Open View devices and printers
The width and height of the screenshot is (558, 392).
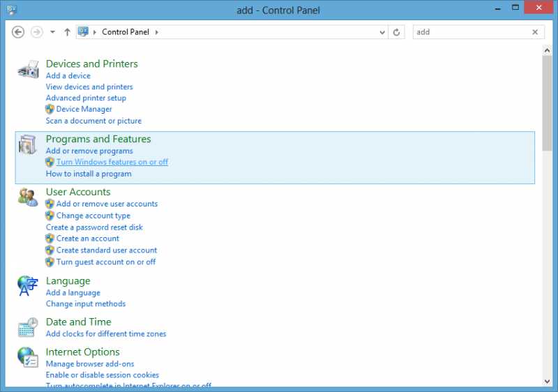(x=89, y=86)
